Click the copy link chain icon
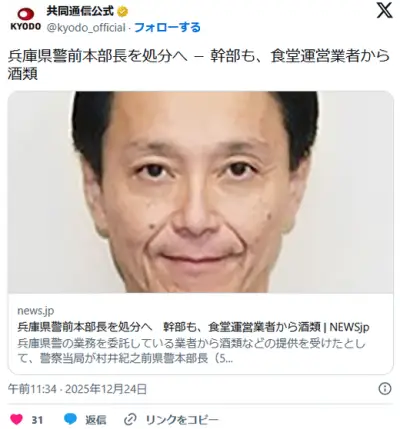The height and width of the screenshot is (429, 400). coord(130,419)
